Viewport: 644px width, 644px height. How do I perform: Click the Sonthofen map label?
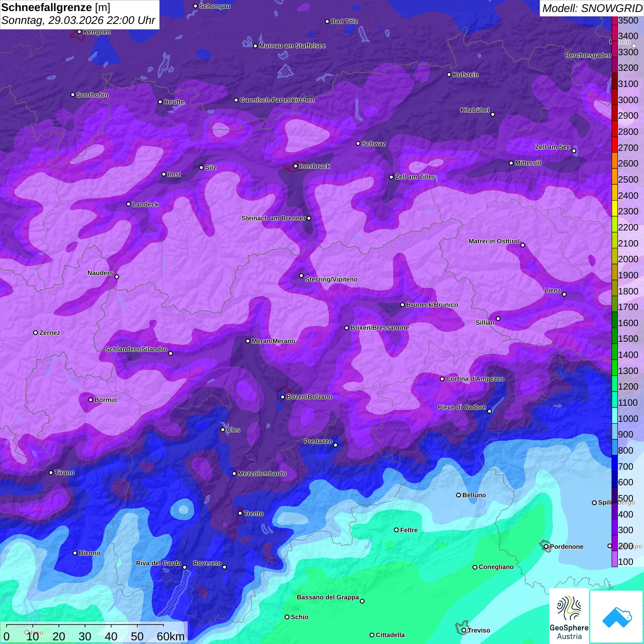click(x=92, y=95)
